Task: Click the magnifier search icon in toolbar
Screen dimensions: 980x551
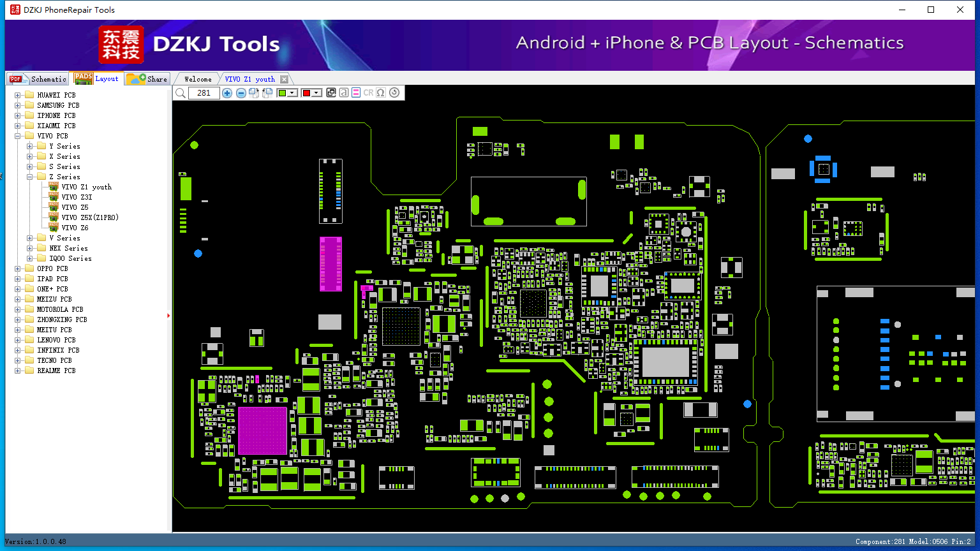Action: (x=181, y=93)
